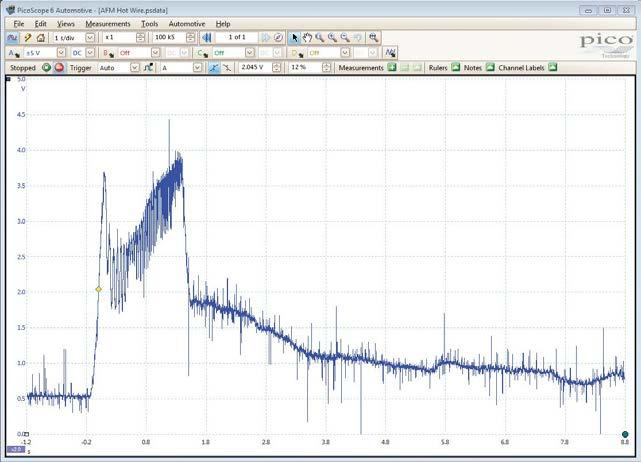
Task: Adjust the 100 kS samples stepper
Action: point(191,38)
